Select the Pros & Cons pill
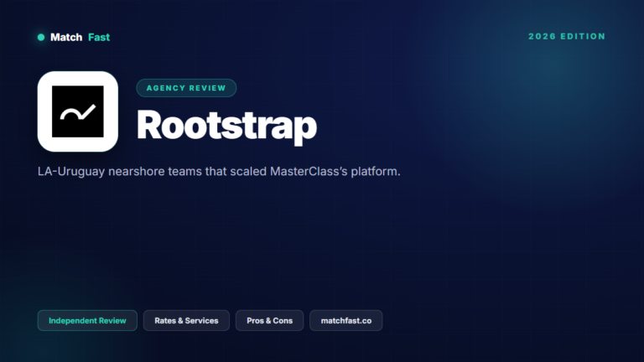644x362 pixels. click(x=269, y=321)
